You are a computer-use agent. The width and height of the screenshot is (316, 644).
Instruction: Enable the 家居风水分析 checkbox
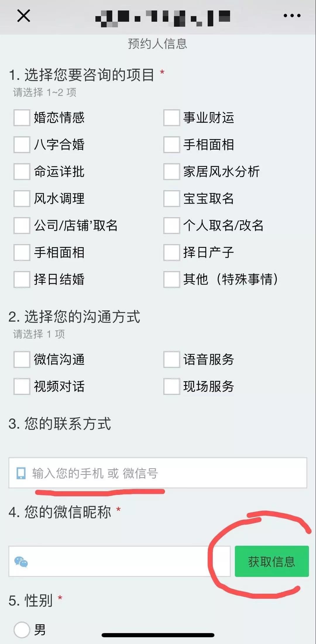pyautogui.click(x=172, y=171)
